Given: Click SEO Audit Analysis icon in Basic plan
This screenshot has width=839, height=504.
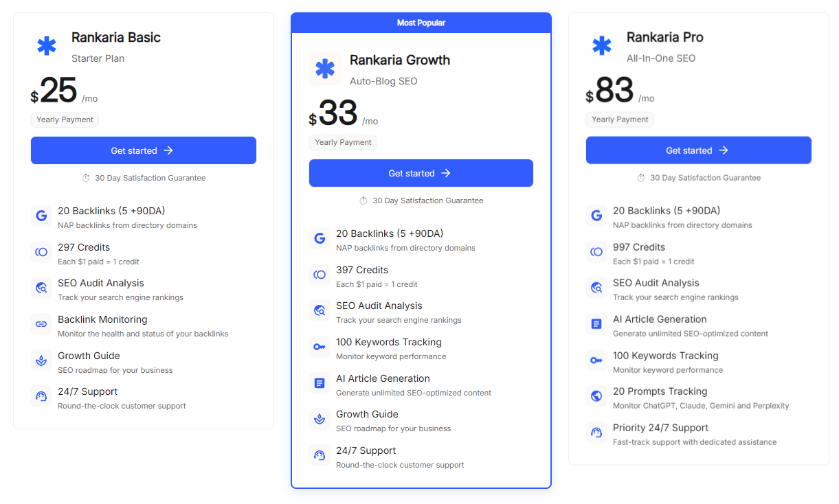Looking at the screenshot, I should pos(41,288).
